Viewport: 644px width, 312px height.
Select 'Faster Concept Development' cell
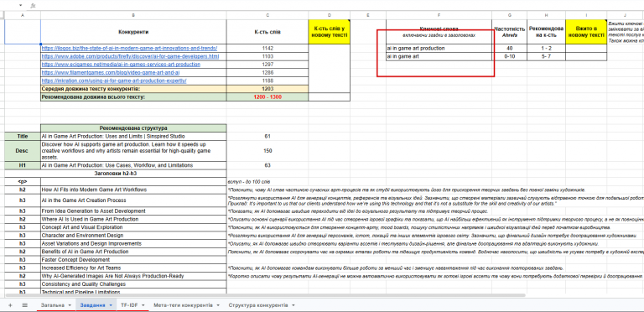pyautogui.click(x=133, y=259)
